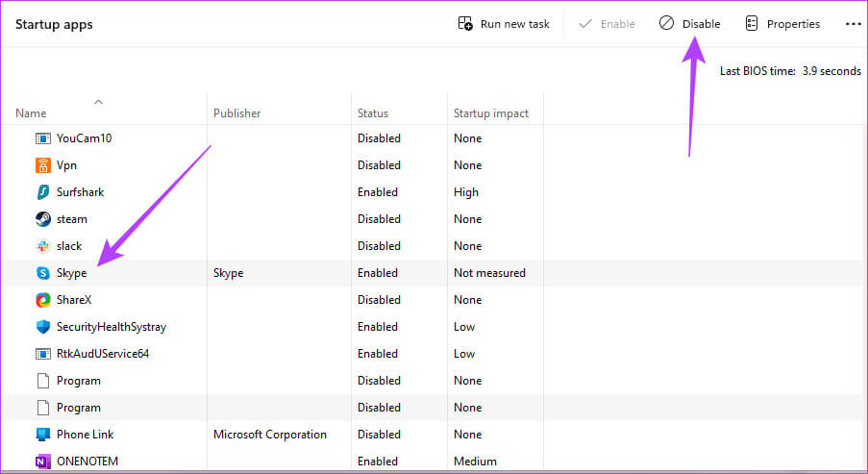Click the orange Vpn icon
This screenshot has width=868, height=474.
42,165
